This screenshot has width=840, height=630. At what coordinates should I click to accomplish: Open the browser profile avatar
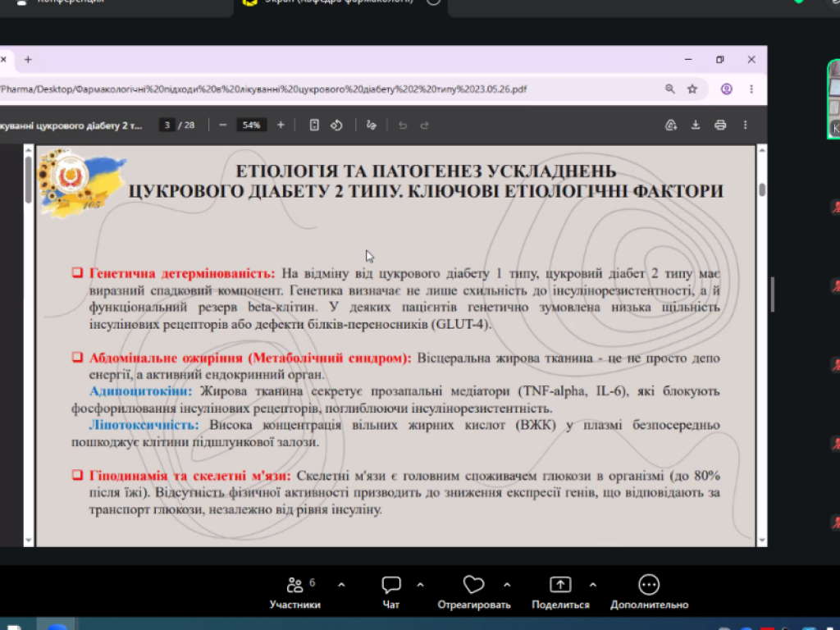[727, 89]
